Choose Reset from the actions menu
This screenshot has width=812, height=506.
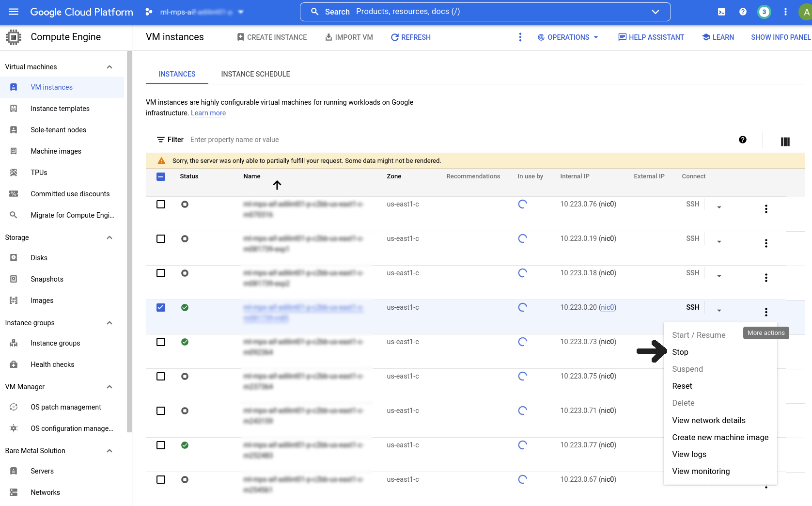tap(682, 386)
